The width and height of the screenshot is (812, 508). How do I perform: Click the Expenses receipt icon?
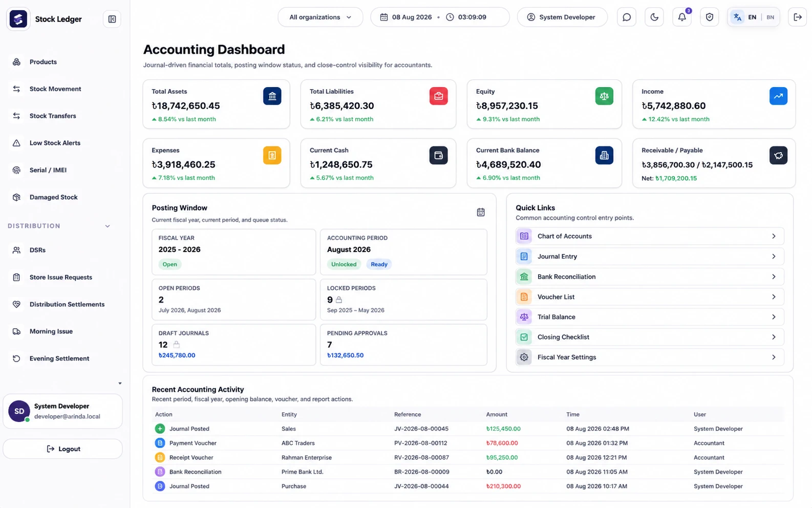272,155
